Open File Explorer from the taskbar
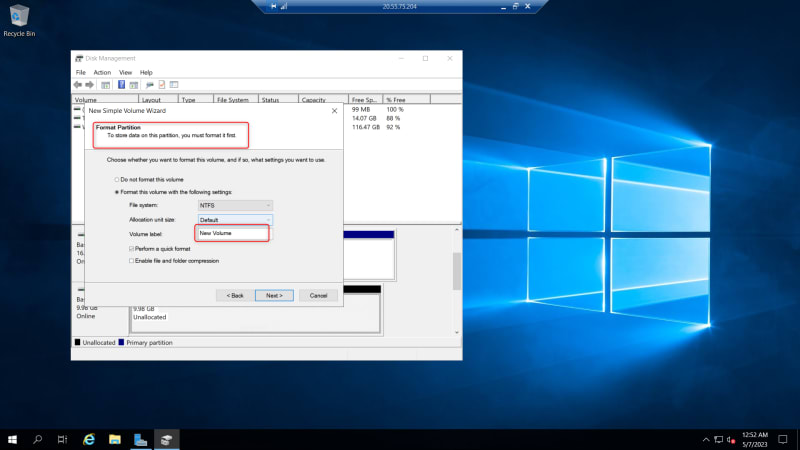The height and width of the screenshot is (450, 800). [x=115, y=439]
